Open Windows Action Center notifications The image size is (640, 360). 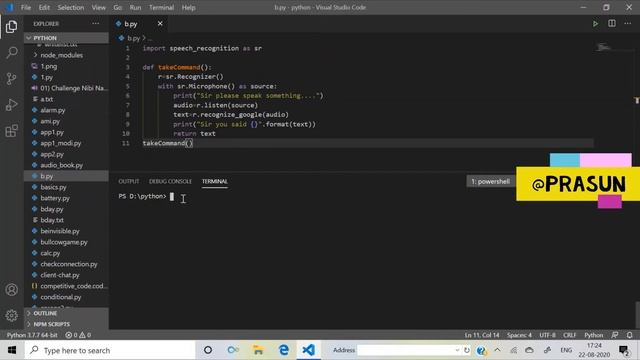click(624, 350)
